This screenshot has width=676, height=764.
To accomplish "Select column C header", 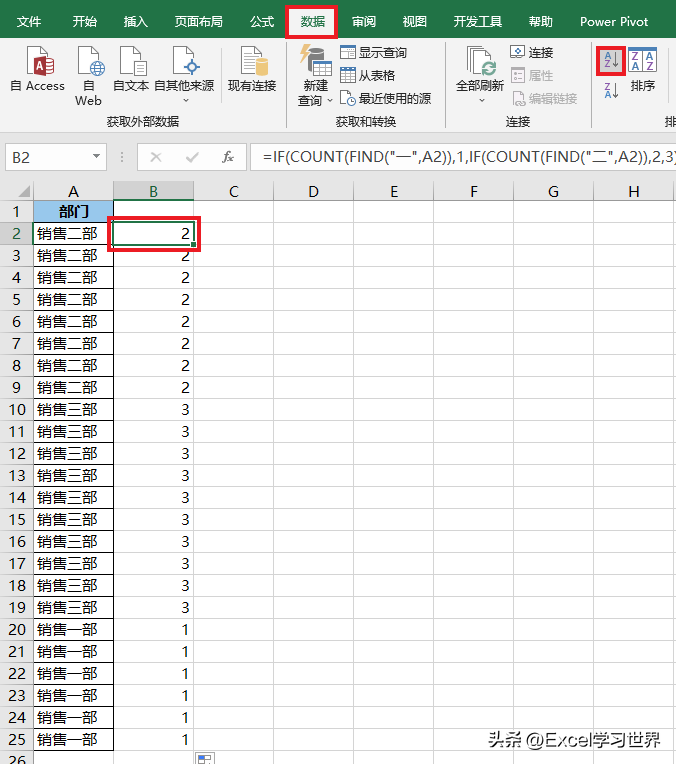I will point(233,191).
